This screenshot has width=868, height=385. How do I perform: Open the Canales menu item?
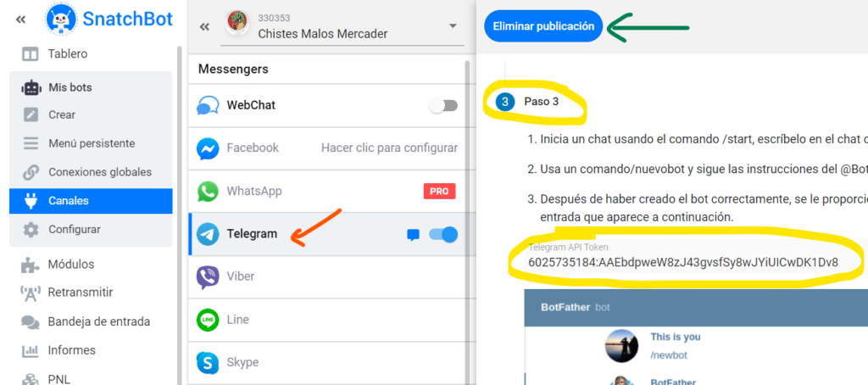(91, 200)
